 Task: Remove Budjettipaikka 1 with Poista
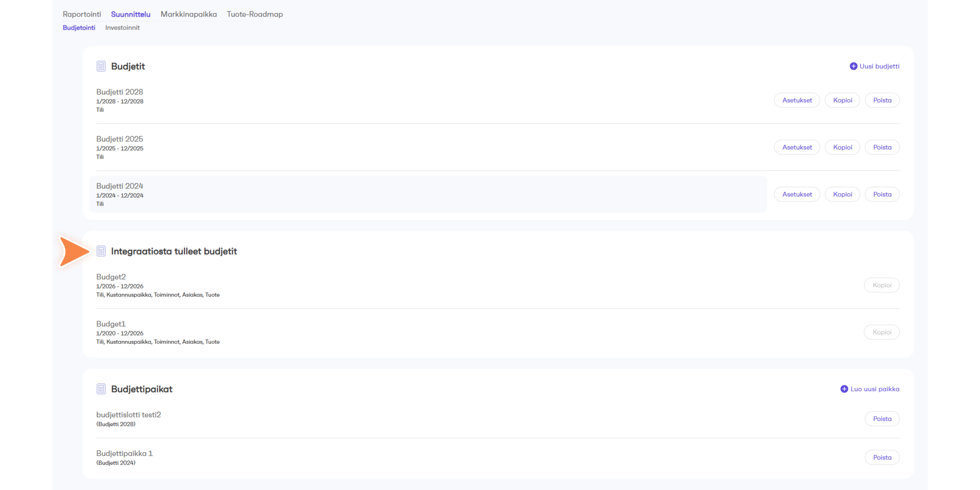[882, 457]
